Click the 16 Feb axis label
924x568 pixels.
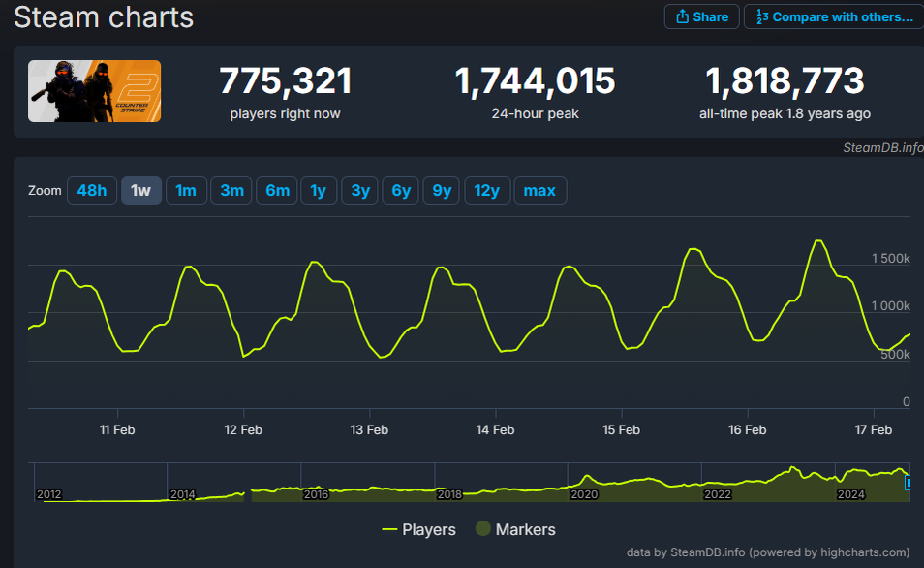click(x=747, y=430)
